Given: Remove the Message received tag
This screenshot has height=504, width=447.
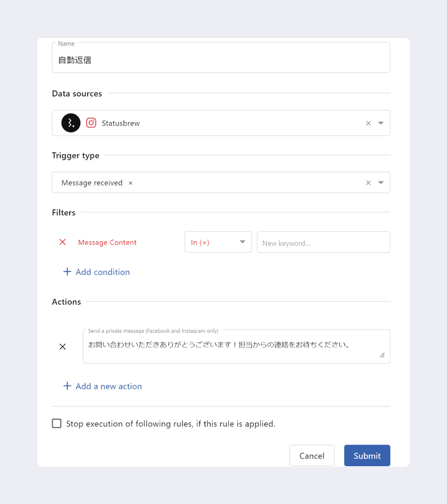Looking at the screenshot, I should point(131,183).
